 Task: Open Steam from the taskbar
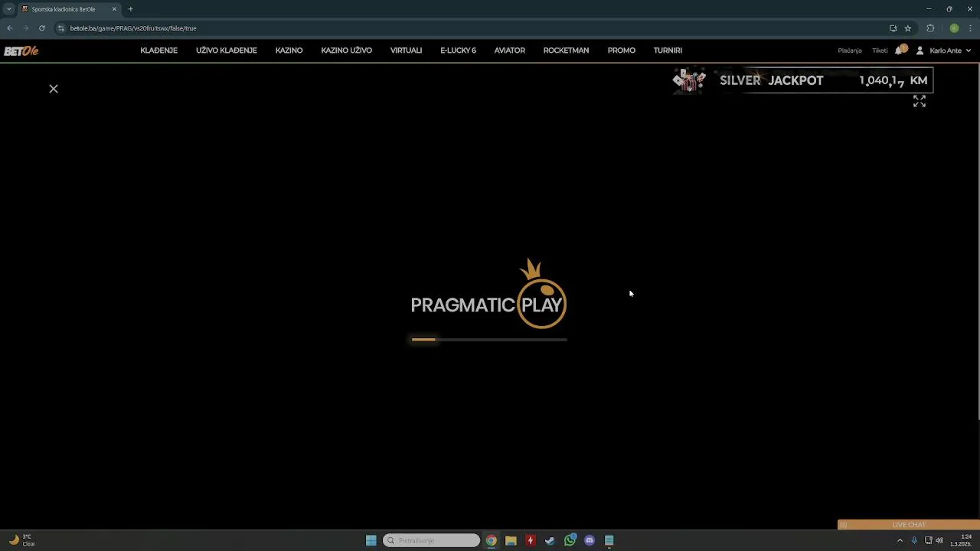pos(550,540)
